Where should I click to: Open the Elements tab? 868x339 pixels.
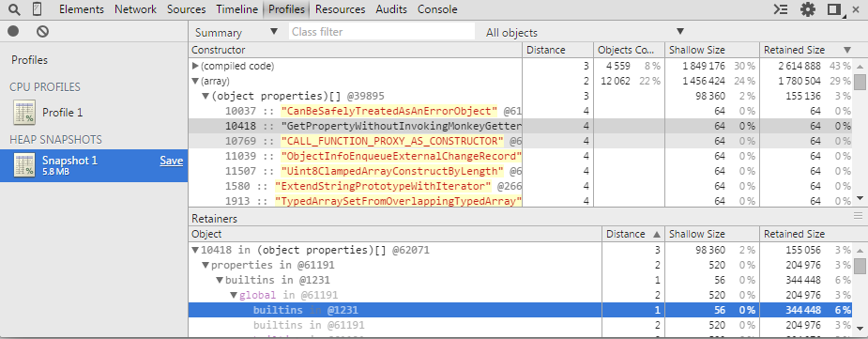point(82,9)
